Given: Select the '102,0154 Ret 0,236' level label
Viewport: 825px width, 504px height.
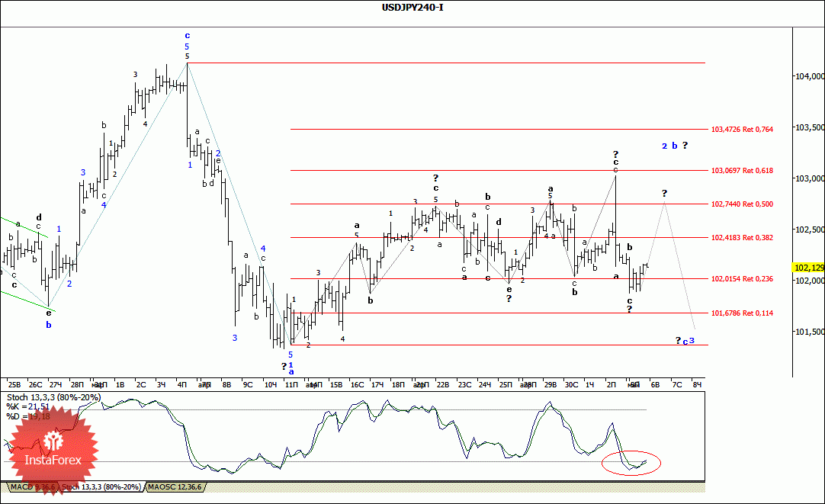Looking at the screenshot, I should coord(742,279).
